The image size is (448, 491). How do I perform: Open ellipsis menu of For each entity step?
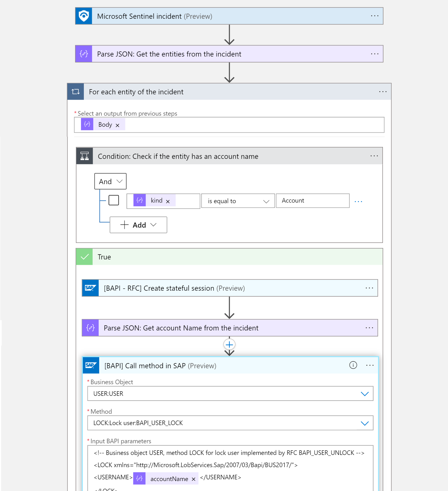click(383, 92)
